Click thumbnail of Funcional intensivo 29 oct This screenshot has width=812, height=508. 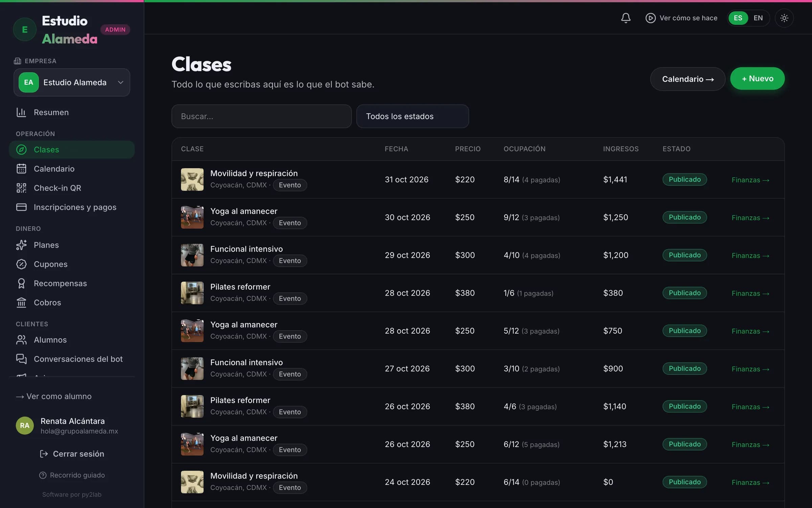[192, 255]
